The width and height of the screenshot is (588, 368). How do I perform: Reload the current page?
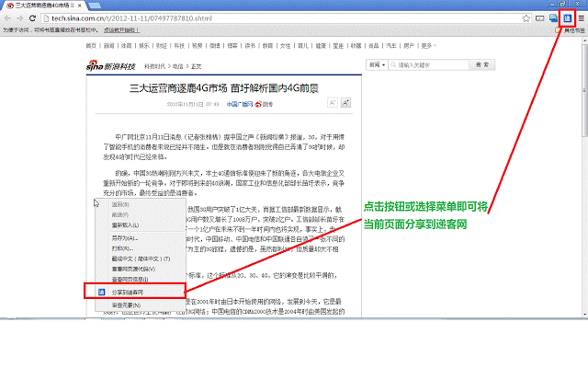(33, 18)
